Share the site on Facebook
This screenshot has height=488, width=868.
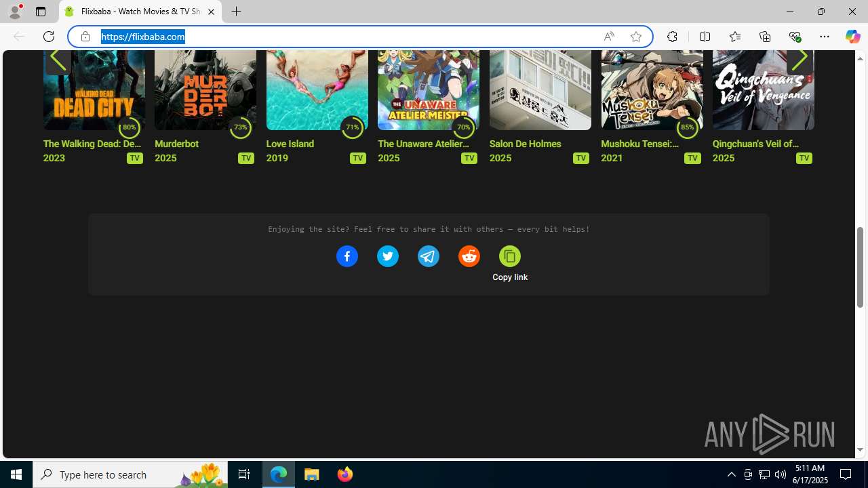(x=347, y=256)
